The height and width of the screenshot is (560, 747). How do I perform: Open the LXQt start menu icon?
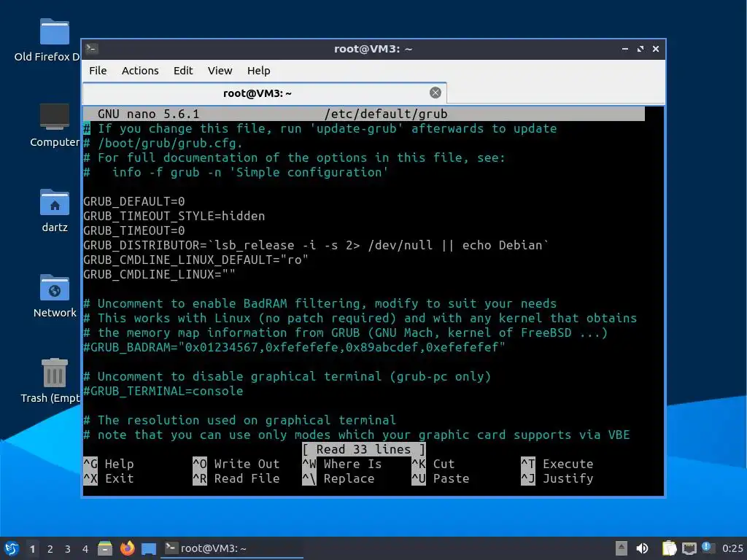(x=12, y=548)
